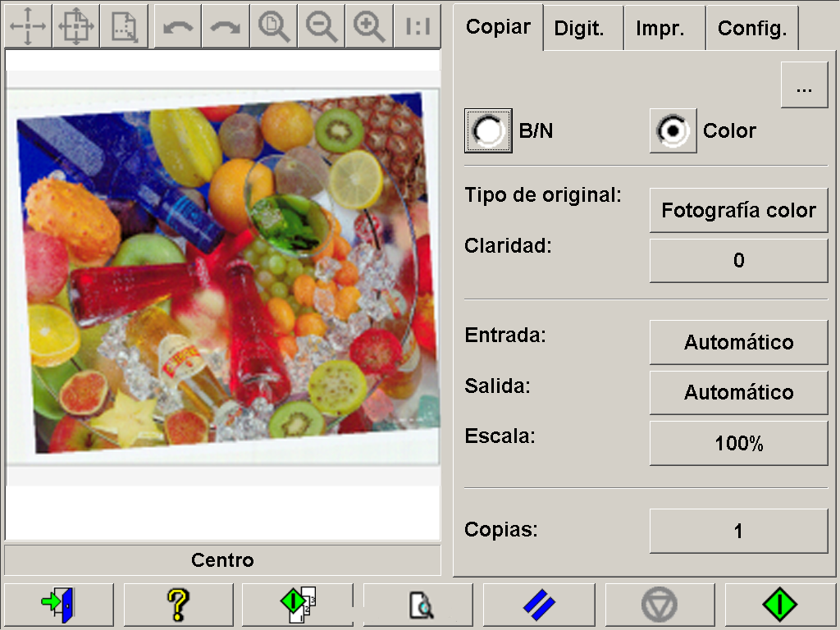Switch to the Config. tab
The image size is (840, 630).
click(x=752, y=28)
